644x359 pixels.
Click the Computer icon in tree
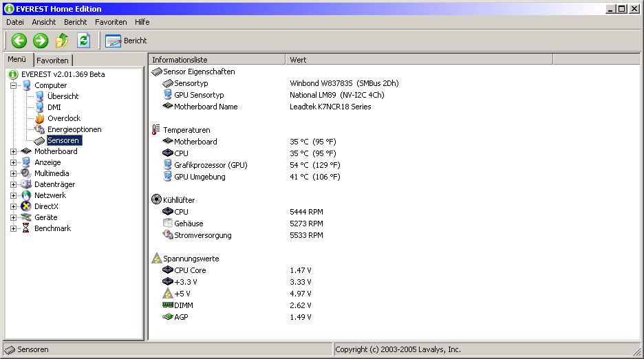27,85
